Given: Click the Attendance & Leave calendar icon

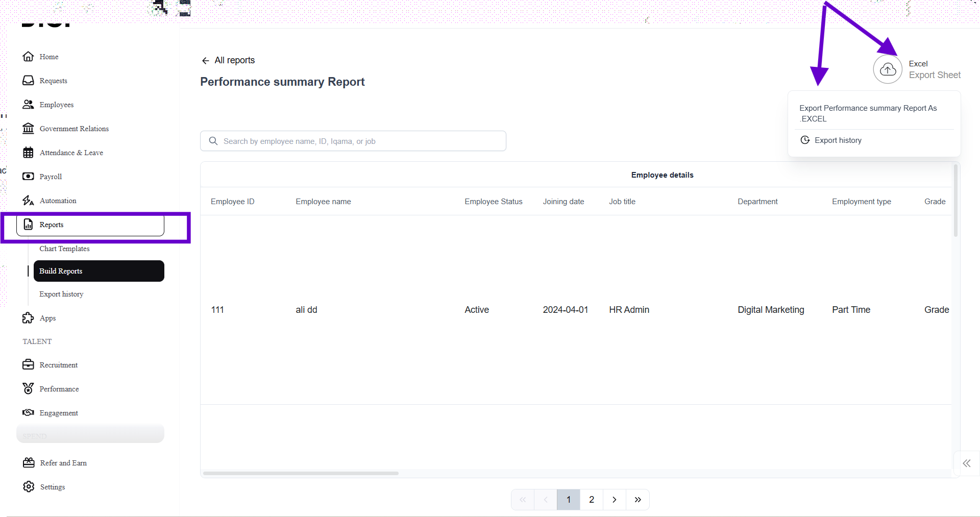Looking at the screenshot, I should 28,153.
